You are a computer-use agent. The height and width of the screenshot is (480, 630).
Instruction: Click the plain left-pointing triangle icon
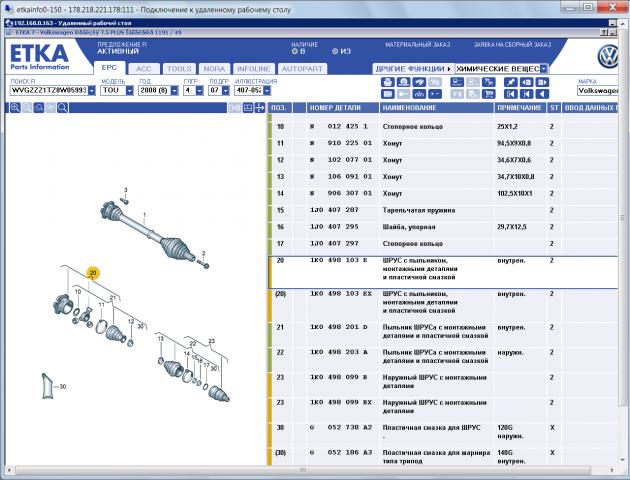click(x=542, y=94)
